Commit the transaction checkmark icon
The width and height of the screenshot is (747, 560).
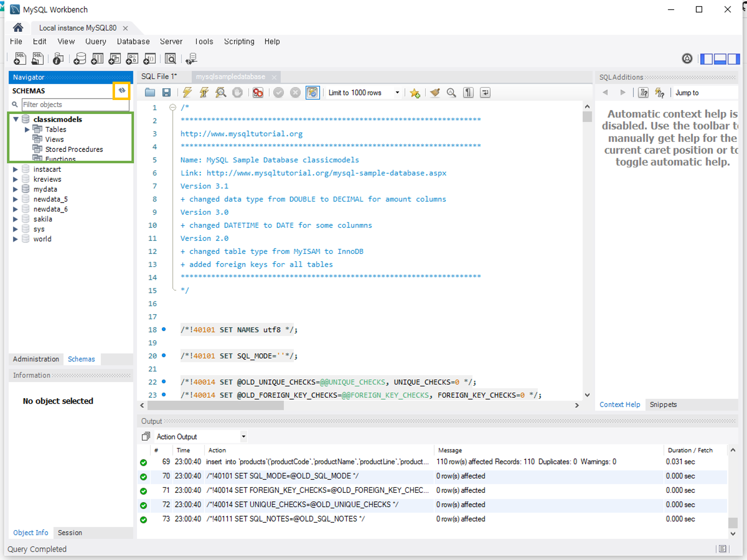(278, 93)
